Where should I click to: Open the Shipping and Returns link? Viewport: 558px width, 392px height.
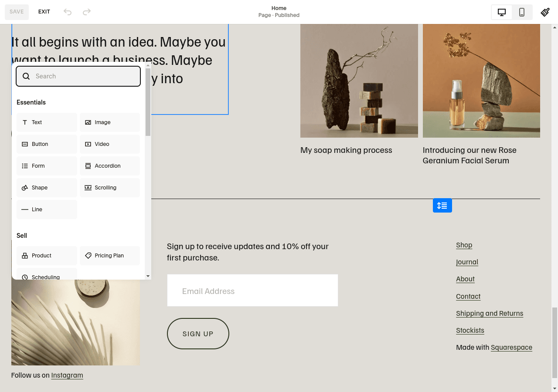pos(489,313)
